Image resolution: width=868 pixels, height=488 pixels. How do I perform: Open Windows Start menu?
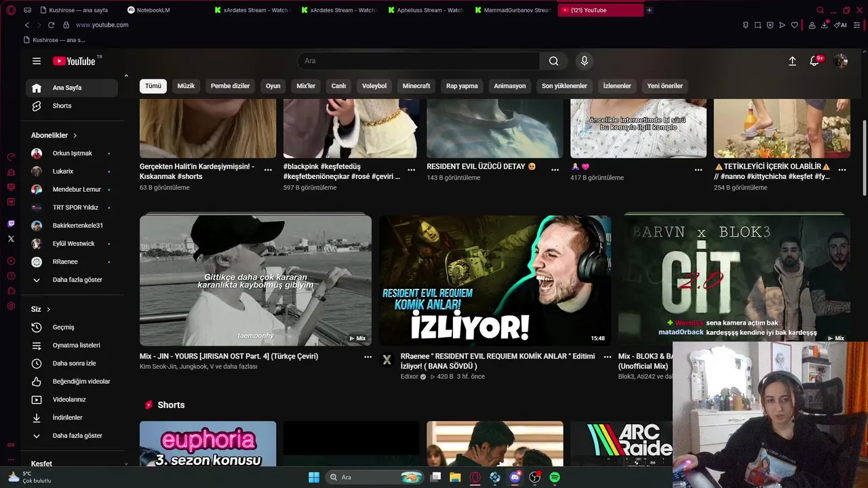click(314, 477)
